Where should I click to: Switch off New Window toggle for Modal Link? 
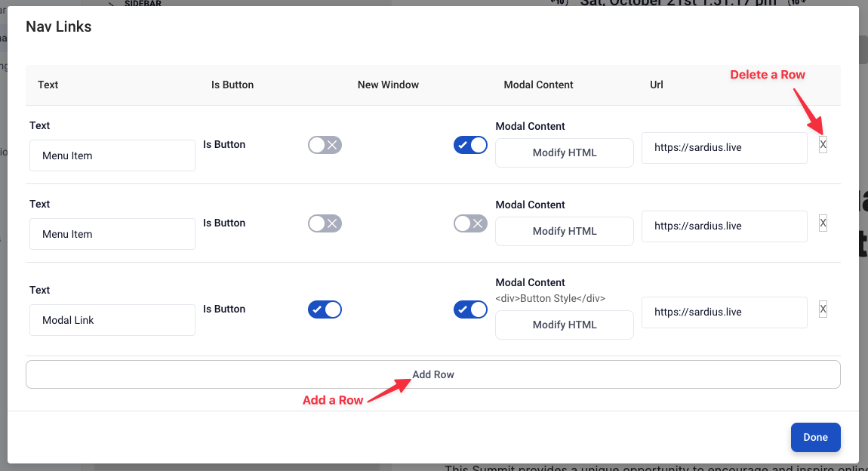[470, 309]
